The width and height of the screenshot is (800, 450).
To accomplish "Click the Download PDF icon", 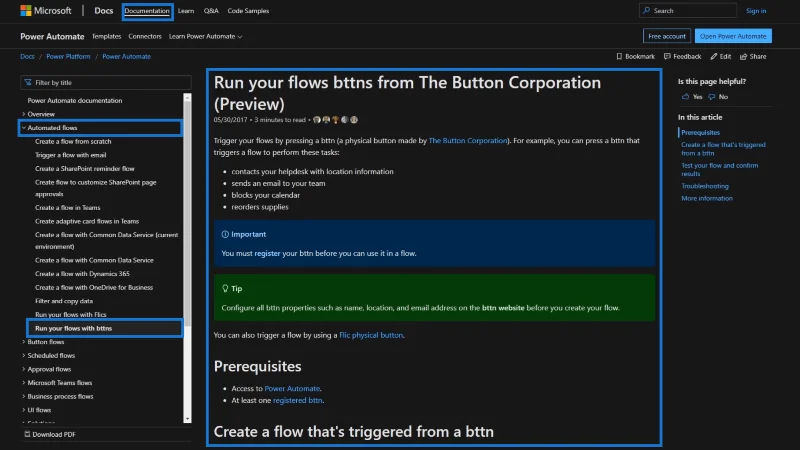I will tap(28, 434).
